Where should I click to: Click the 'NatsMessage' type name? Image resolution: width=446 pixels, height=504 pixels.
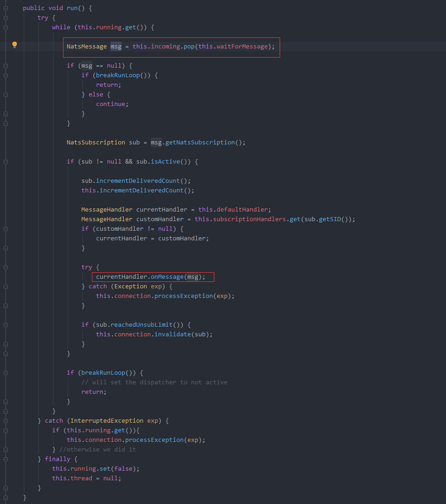(86, 47)
